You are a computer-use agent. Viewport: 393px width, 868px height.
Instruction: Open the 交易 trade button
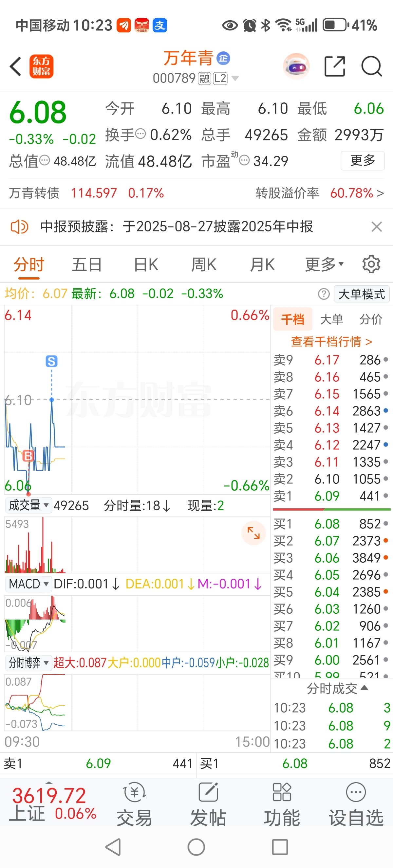135,804
